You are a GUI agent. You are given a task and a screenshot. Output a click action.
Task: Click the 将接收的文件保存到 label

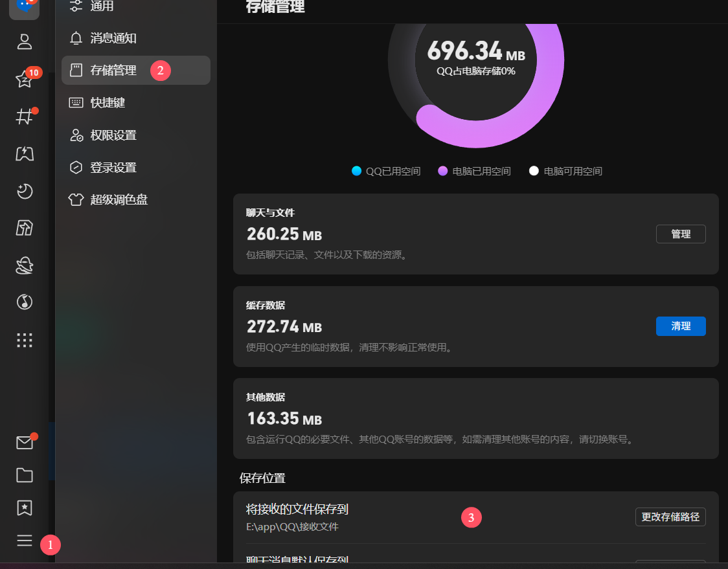(x=297, y=509)
